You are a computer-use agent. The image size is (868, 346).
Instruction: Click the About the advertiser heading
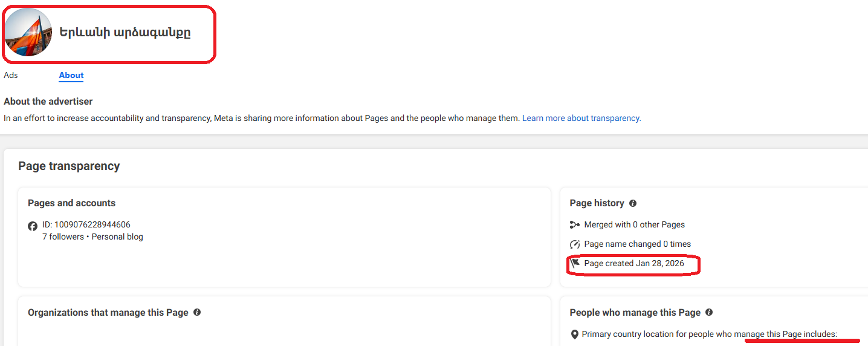pos(48,102)
